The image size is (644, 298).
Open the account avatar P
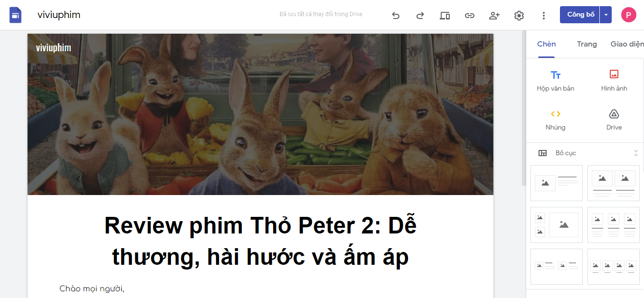tap(629, 15)
